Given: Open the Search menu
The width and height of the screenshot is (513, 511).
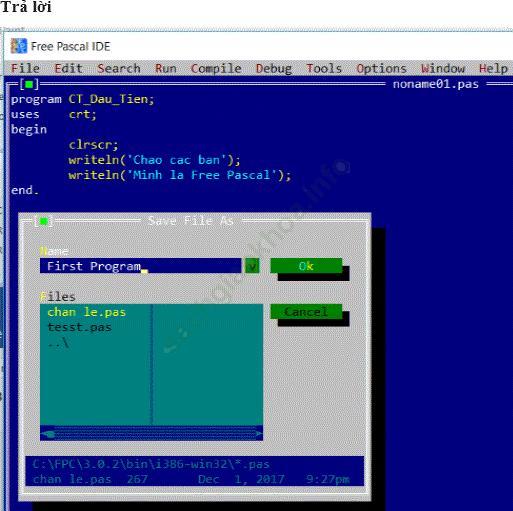Looking at the screenshot, I should (119, 68).
